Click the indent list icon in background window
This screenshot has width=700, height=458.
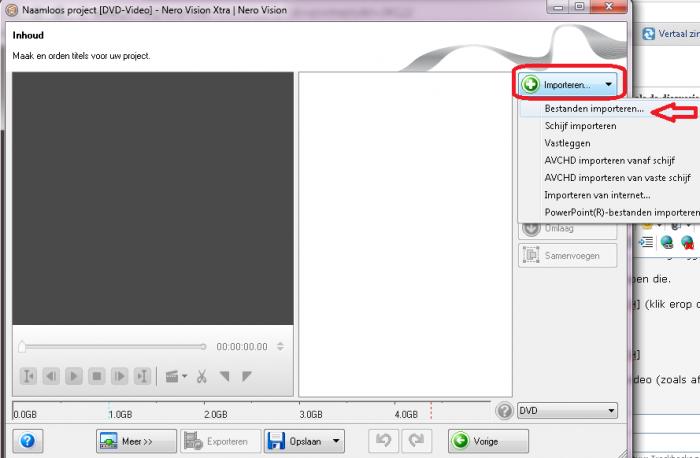pos(646,241)
